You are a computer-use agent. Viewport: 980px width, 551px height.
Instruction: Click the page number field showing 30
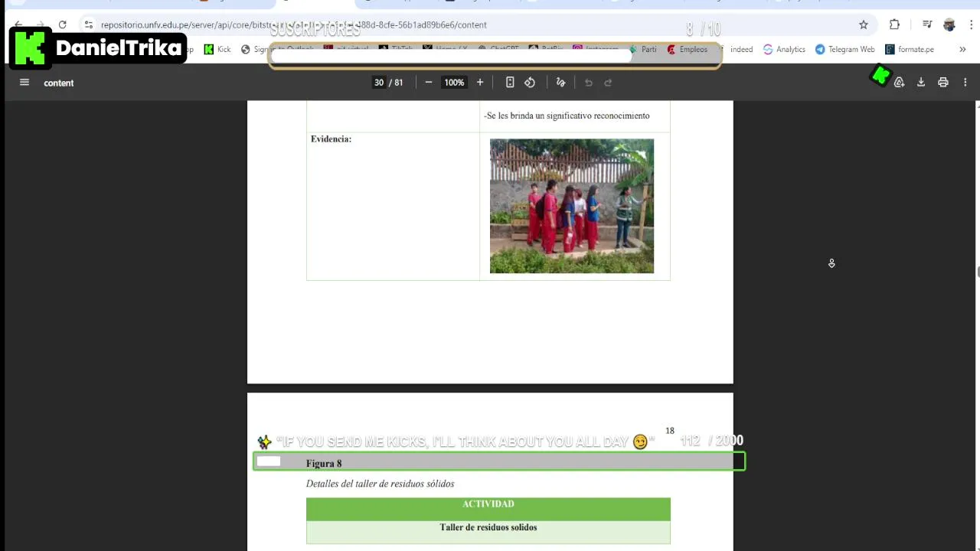click(x=379, y=83)
